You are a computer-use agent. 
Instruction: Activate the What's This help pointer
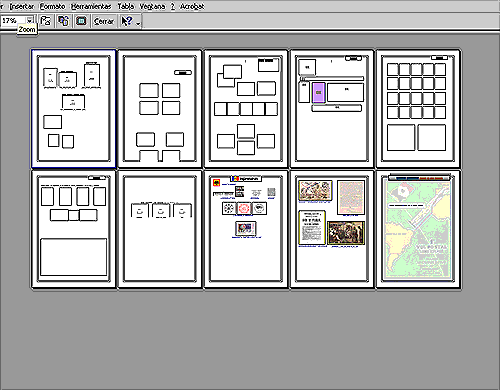pos(127,21)
